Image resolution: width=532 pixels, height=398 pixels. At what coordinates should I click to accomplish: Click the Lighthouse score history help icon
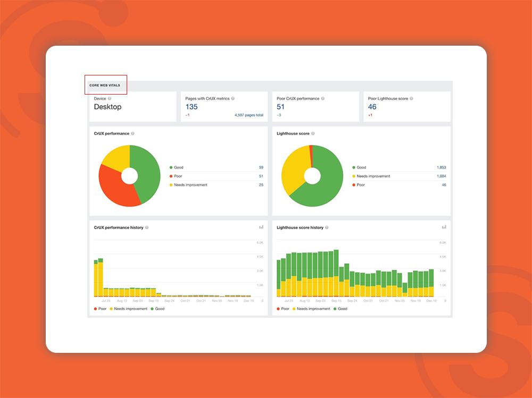click(327, 227)
